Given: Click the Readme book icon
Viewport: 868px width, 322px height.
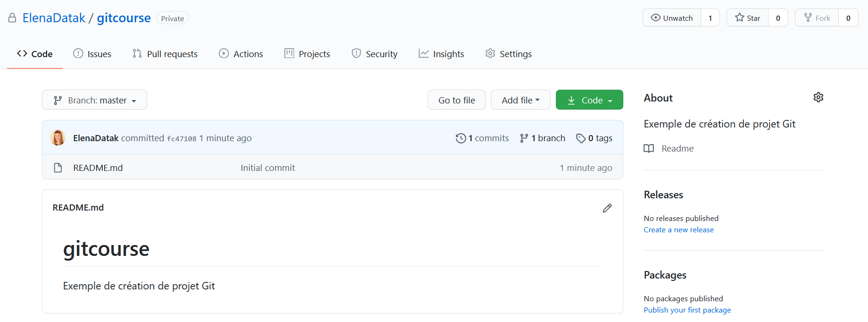Looking at the screenshot, I should click(649, 149).
